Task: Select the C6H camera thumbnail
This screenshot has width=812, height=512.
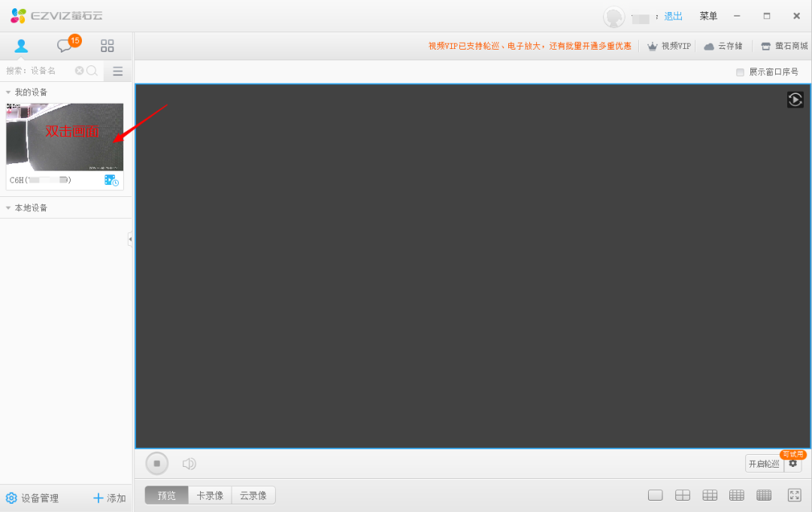Action: (65, 137)
